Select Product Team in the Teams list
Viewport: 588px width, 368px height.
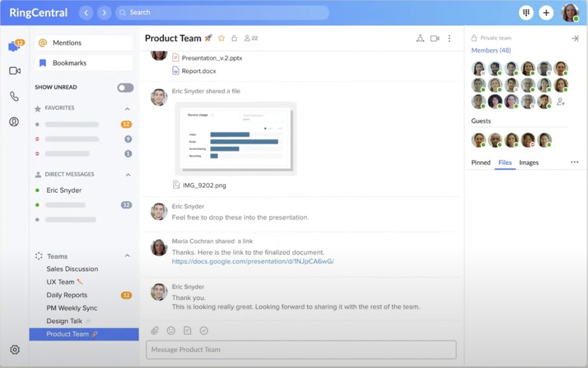pos(84,334)
